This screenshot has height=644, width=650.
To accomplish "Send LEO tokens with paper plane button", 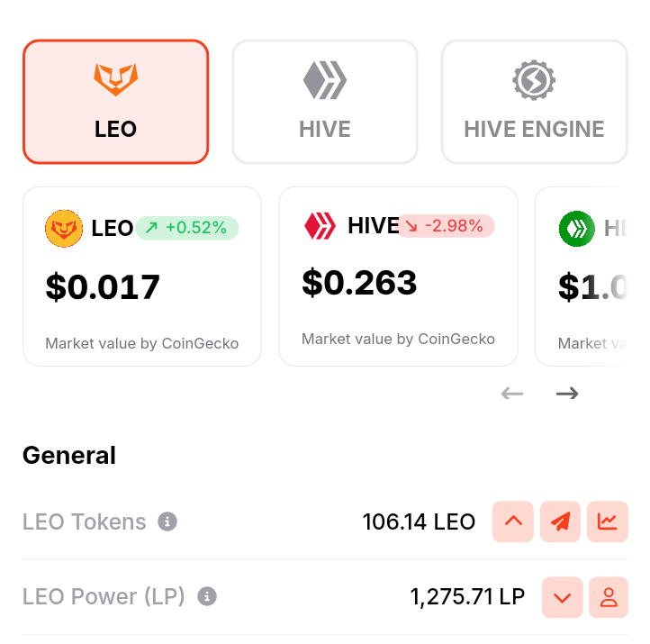I will pos(560,522).
